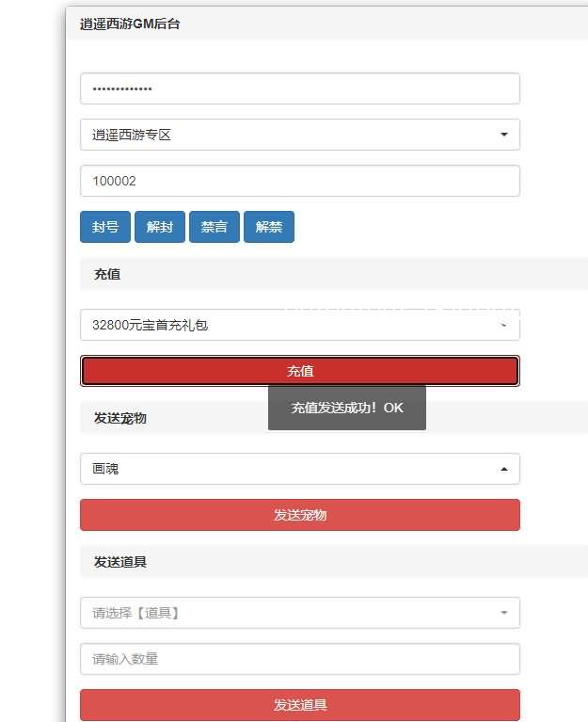The image size is (588, 722).
Task: Click the caret arrow of server dropdown
Action: [504, 135]
